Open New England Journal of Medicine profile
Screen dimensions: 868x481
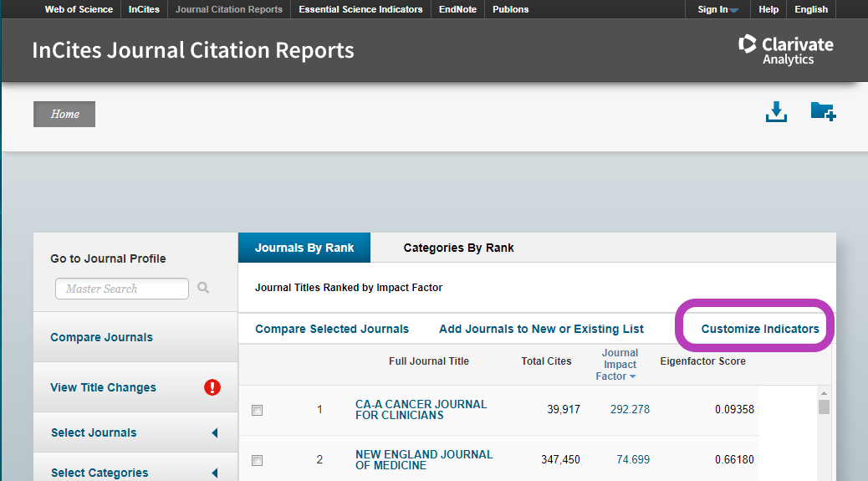[423, 460]
